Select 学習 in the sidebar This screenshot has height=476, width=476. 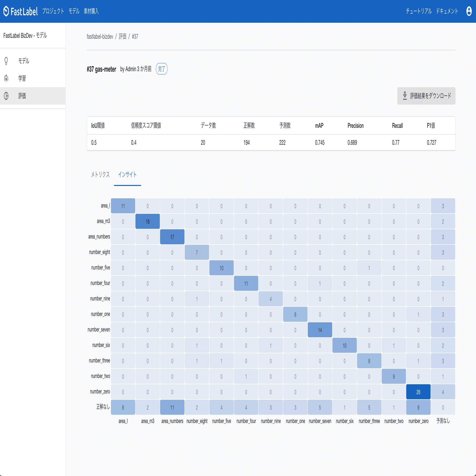(x=33, y=78)
